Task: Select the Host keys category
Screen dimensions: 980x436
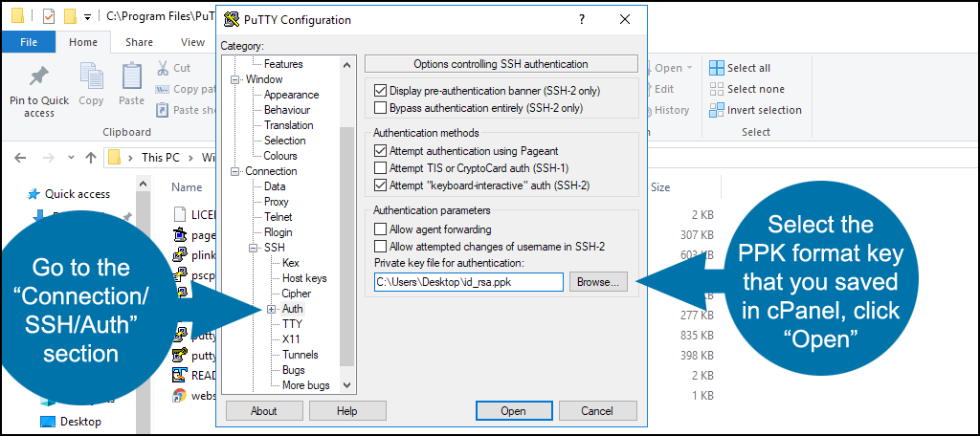Action: click(x=304, y=278)
